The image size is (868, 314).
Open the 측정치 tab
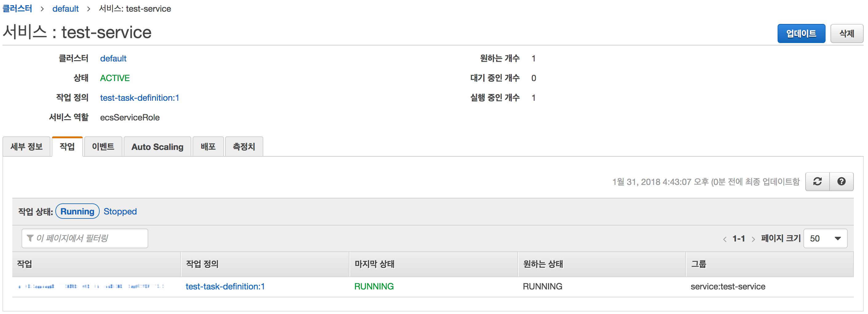click(244, 147)
